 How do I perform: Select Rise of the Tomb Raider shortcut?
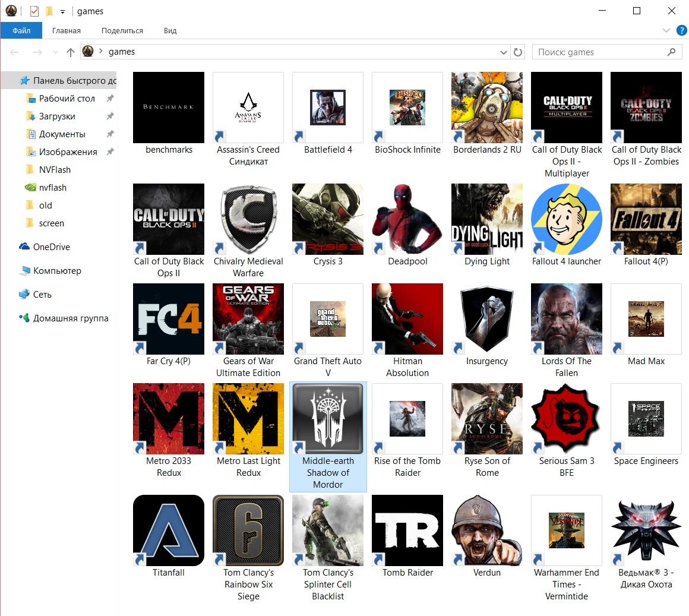[407, 419]
